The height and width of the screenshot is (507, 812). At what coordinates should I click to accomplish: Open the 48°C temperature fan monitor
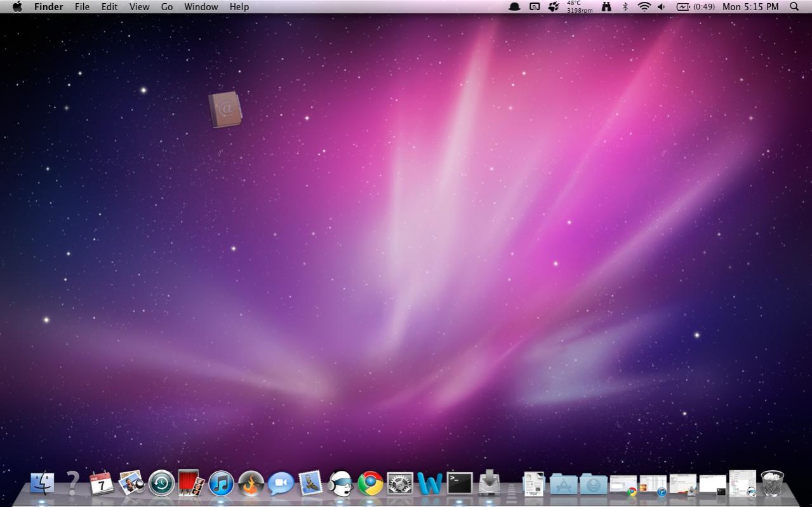pos(579,6)
